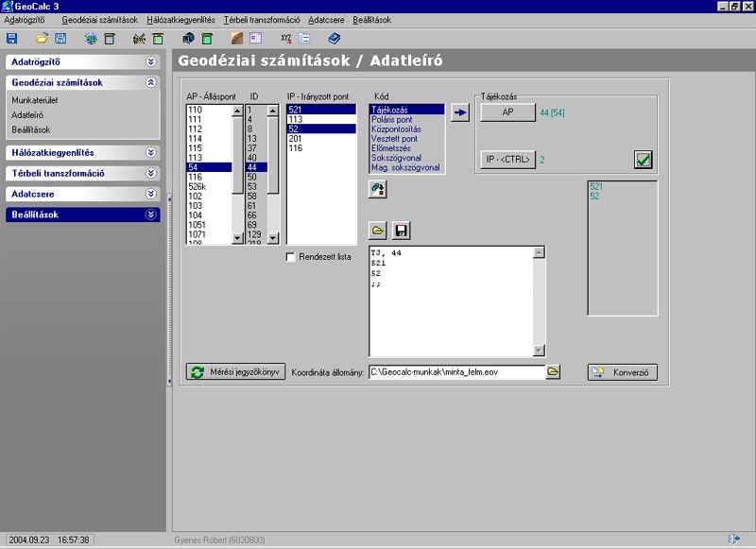756x549 pixels.
Task: Select station 1051 in the AP list
Action: (x=209, y=225)
